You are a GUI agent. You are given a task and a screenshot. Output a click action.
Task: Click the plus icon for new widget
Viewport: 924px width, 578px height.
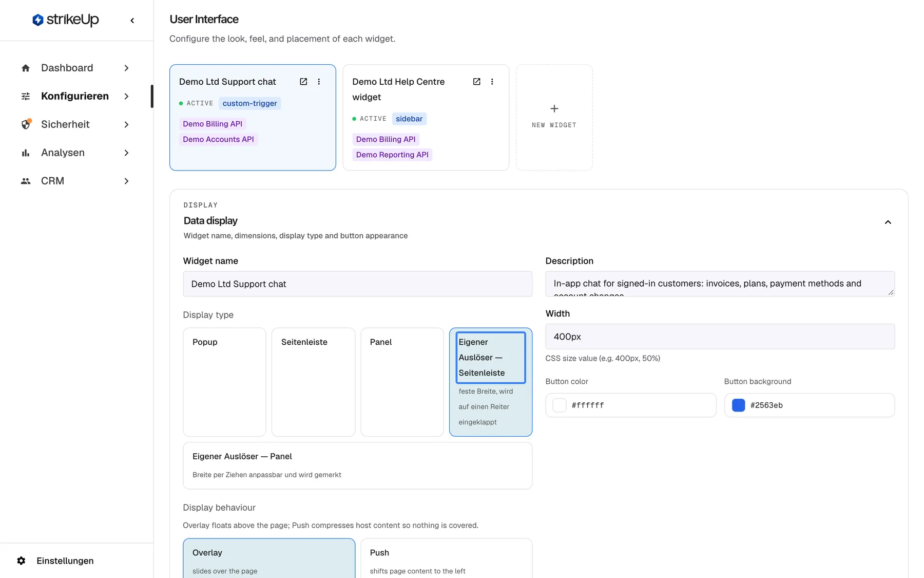click(554, 108)
